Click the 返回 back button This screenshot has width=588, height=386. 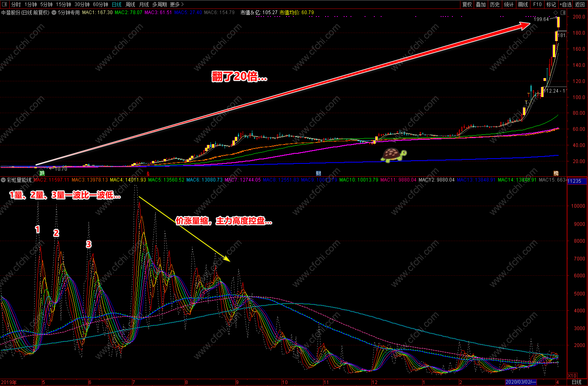[x=580, y=4]
